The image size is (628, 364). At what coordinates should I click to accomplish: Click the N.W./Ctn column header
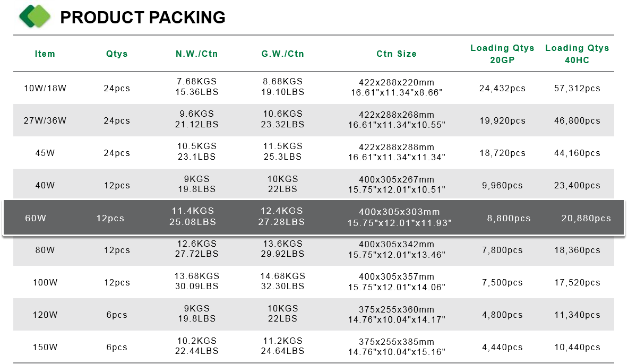(x=196, y=54)
